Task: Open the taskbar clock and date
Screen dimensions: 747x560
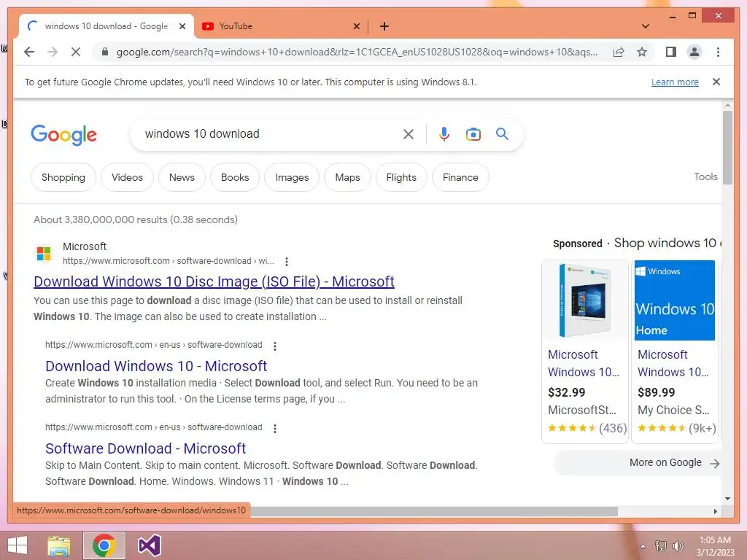Action: click(x=715, y=545)
